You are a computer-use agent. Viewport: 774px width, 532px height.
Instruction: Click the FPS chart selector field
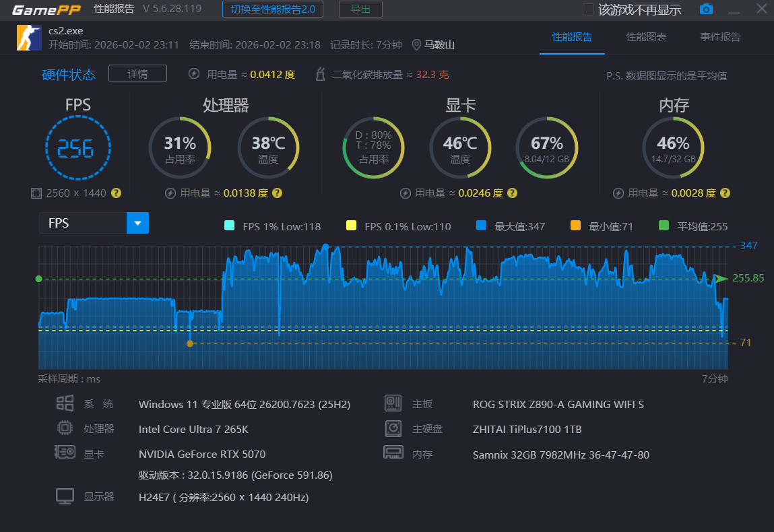point(94,223)
